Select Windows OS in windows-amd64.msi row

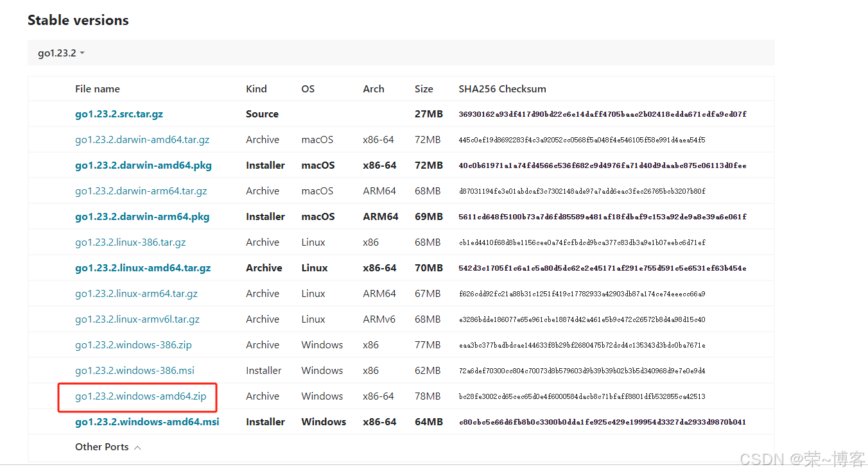324,422
